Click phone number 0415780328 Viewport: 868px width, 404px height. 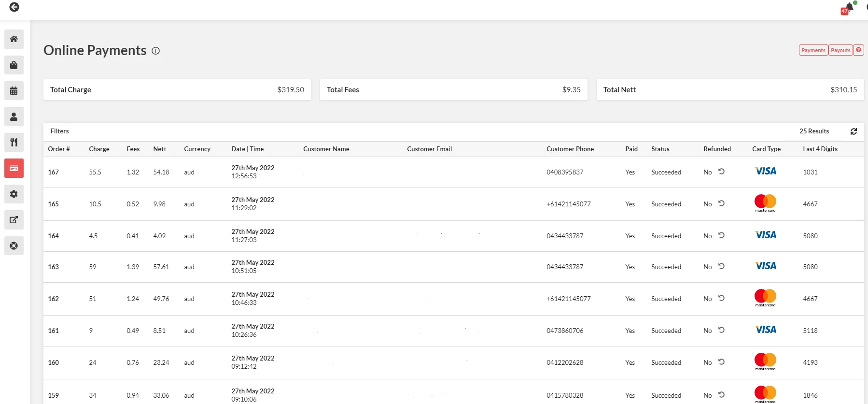point(565,395)
